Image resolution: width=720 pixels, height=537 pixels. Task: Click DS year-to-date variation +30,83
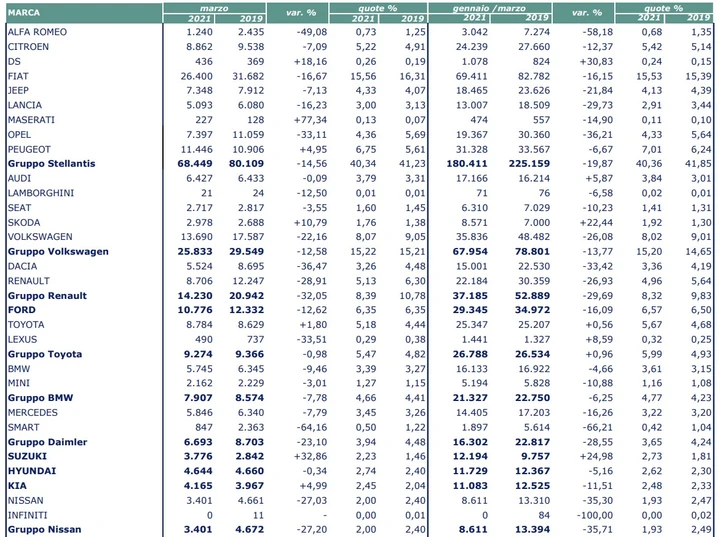(596, 62)
